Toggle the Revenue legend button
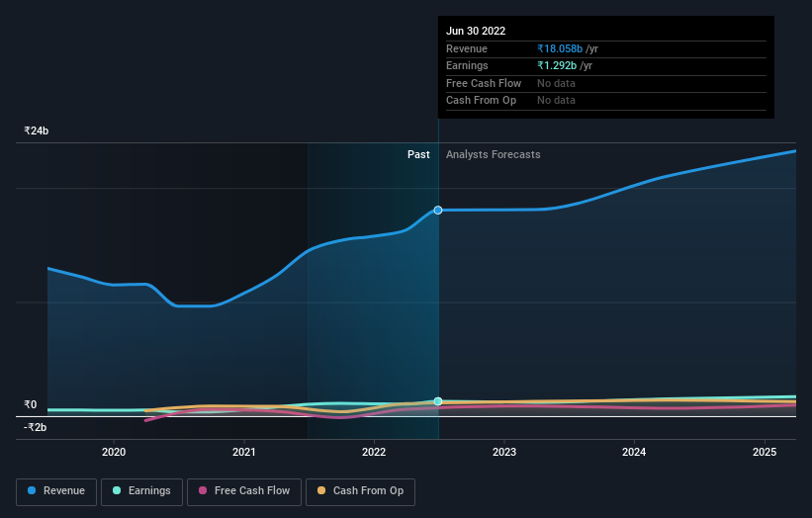 [x=56, y=491]
